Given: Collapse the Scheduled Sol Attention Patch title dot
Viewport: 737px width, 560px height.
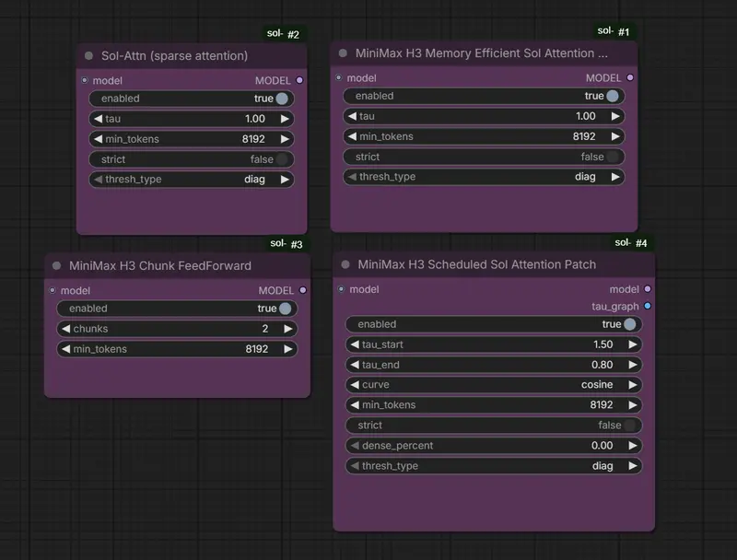Looking at the screenshot, I should (345, 264).
